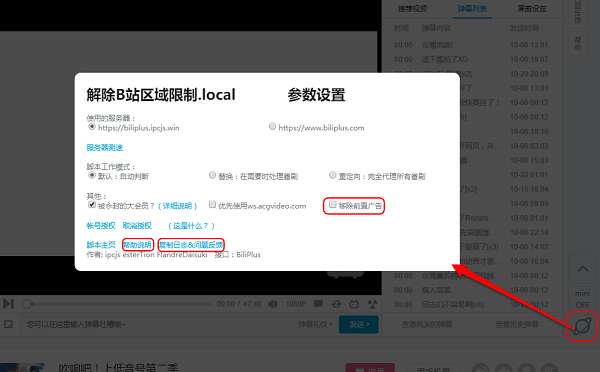Open the 详细说明 link
Image resolution: width=600 pixels, height=372 pixels.
click(178, 206)
